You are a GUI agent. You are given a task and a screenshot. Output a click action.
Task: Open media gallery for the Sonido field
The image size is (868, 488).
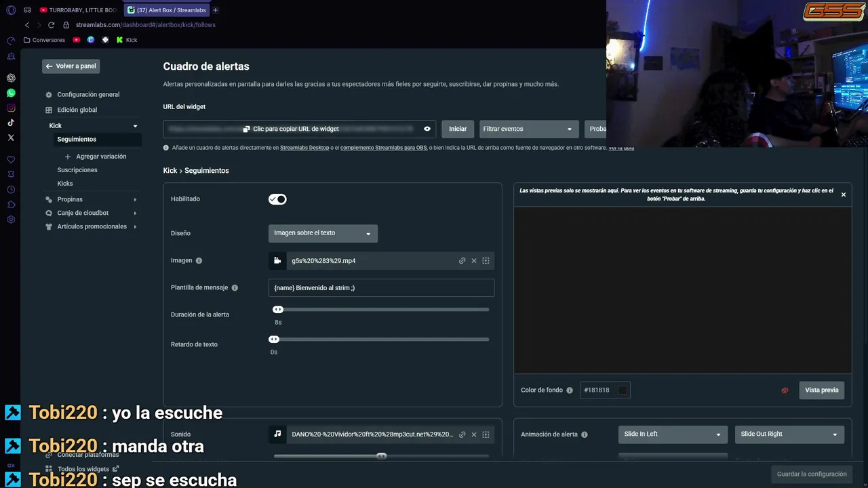[x=486, y=434]
